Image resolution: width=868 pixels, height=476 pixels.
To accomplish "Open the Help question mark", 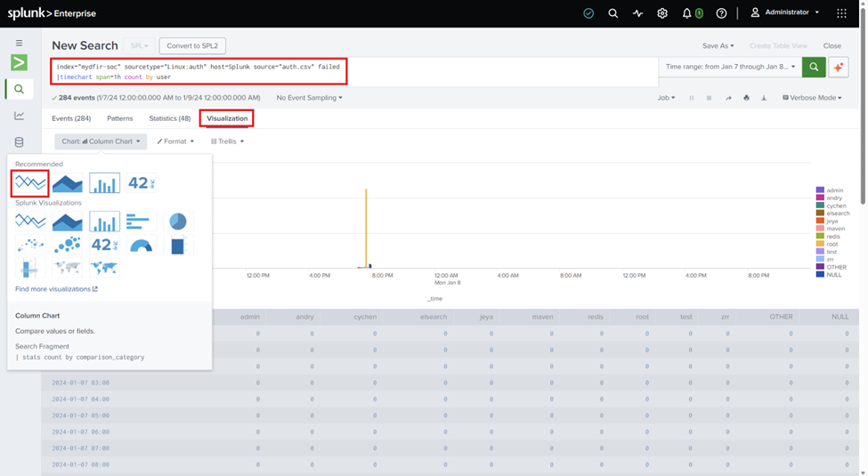I will [721, 13].
